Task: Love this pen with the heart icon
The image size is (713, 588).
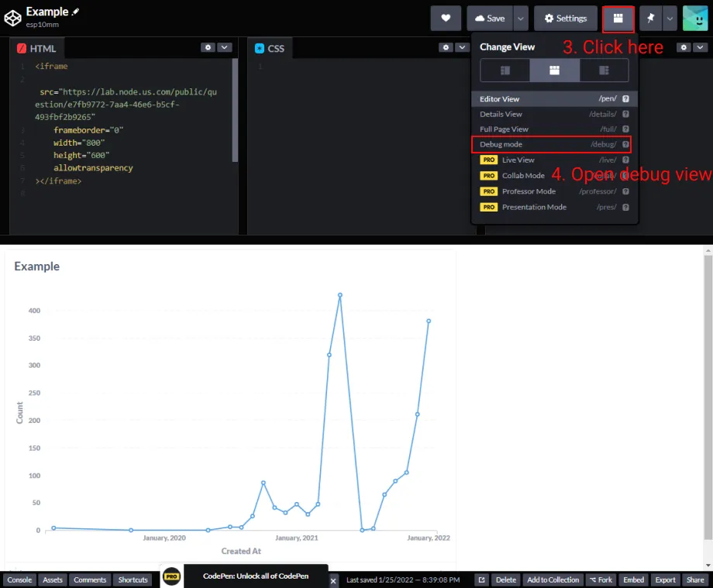Action: tap(446, 19)
